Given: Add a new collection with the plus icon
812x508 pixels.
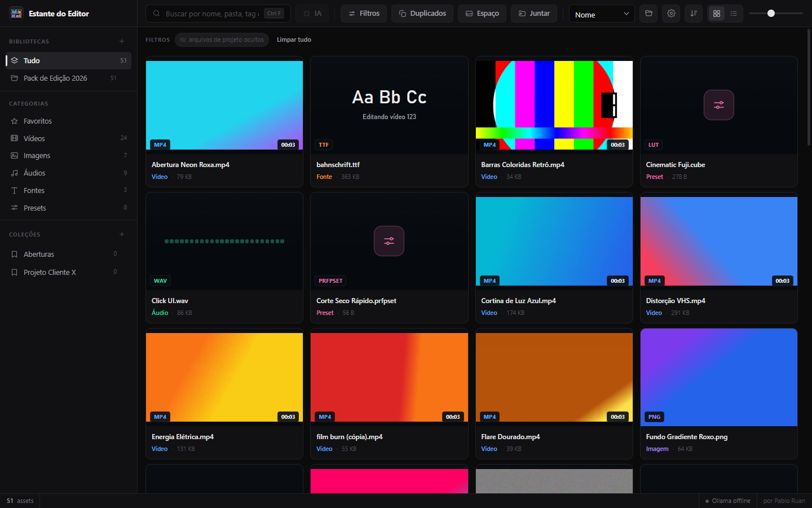Looking at the screenshot, I should tap(122, 234).
